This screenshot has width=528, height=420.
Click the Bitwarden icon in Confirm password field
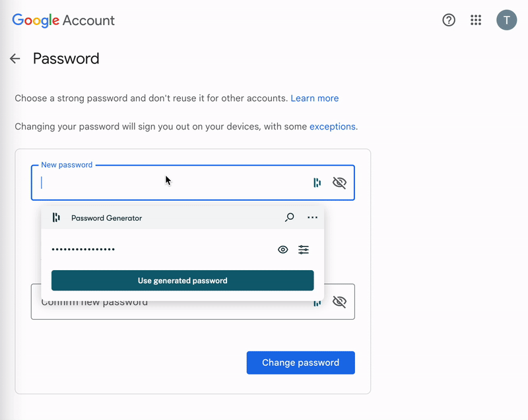point(317,301)
